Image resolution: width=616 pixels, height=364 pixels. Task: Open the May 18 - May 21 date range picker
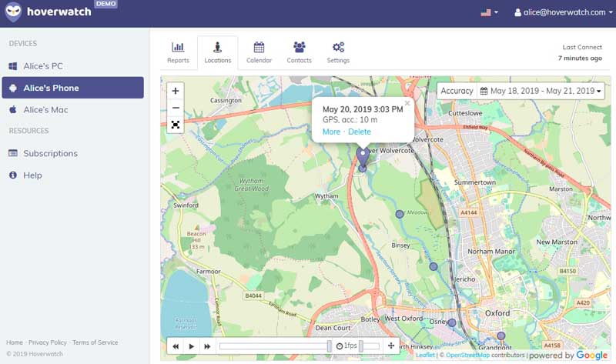(541, 91)
